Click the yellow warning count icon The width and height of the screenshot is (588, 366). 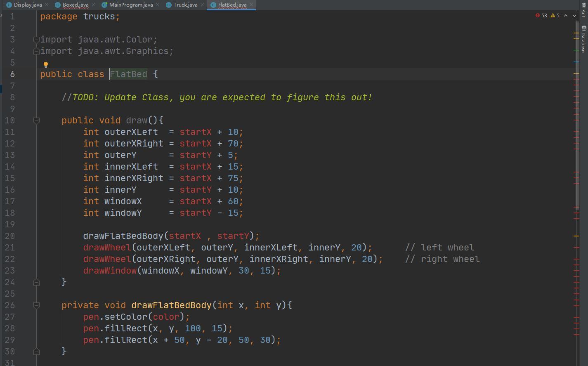click(553, 15)
